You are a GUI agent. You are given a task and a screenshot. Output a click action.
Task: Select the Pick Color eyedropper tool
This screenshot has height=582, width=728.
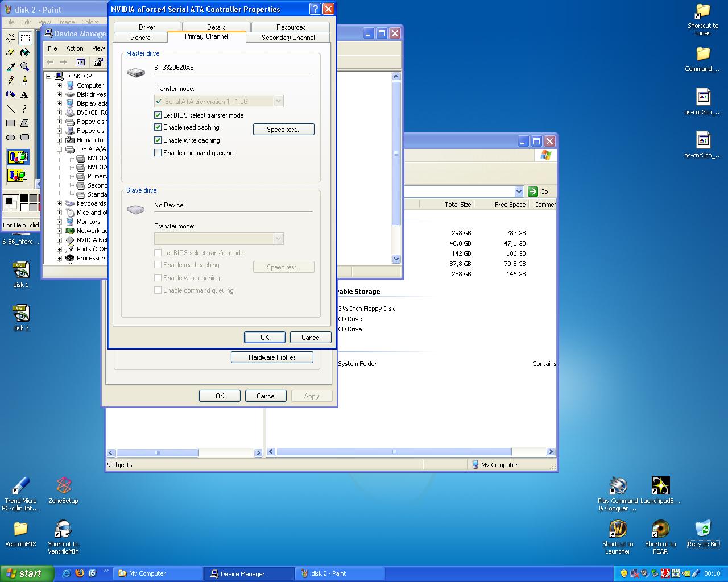pyautogui.click(x=10, y=66)
